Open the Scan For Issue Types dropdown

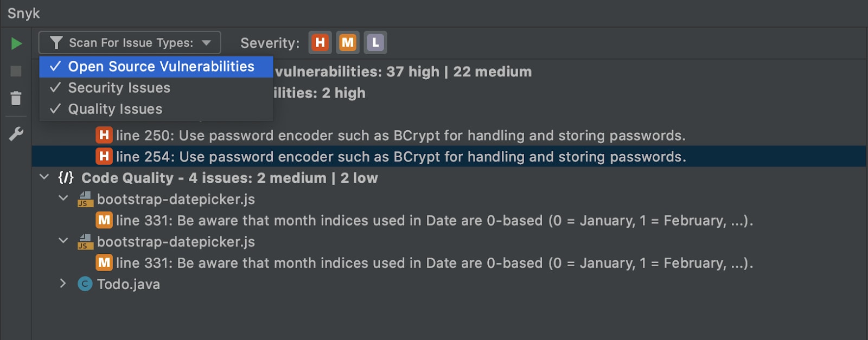point(130,42)
